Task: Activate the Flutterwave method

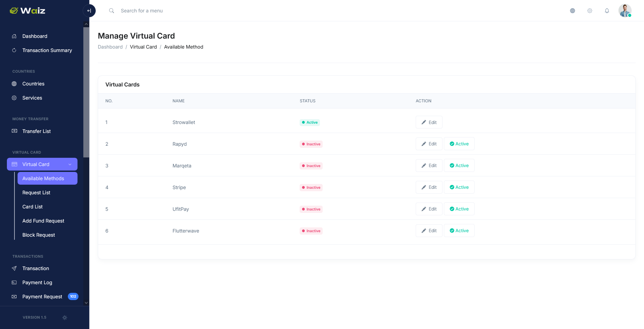Action: 459,230
